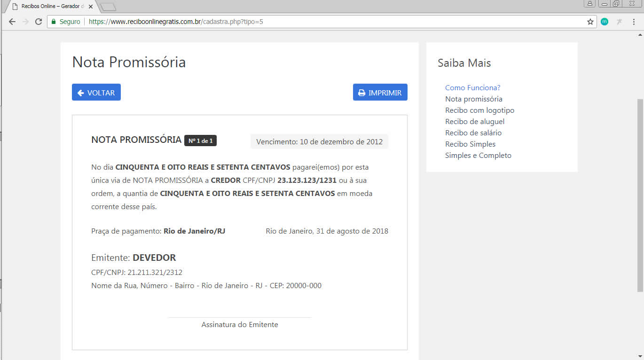The height and width of the screenshot is (360, 644).
Task: Click the Assinatura do Emitente label
Action: click(x=240, y=324)
